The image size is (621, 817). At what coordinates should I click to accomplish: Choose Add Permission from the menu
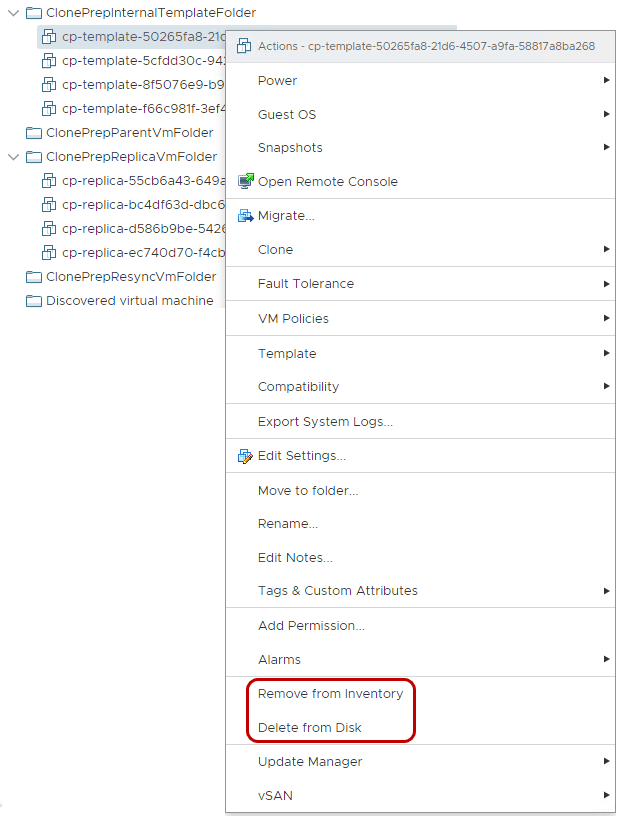coord(311,626)
